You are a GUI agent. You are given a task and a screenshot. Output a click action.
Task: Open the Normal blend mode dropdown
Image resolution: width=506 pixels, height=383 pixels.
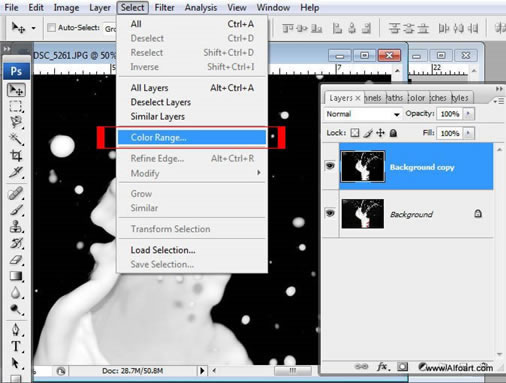pyautogui.click(x=363, y=114)
